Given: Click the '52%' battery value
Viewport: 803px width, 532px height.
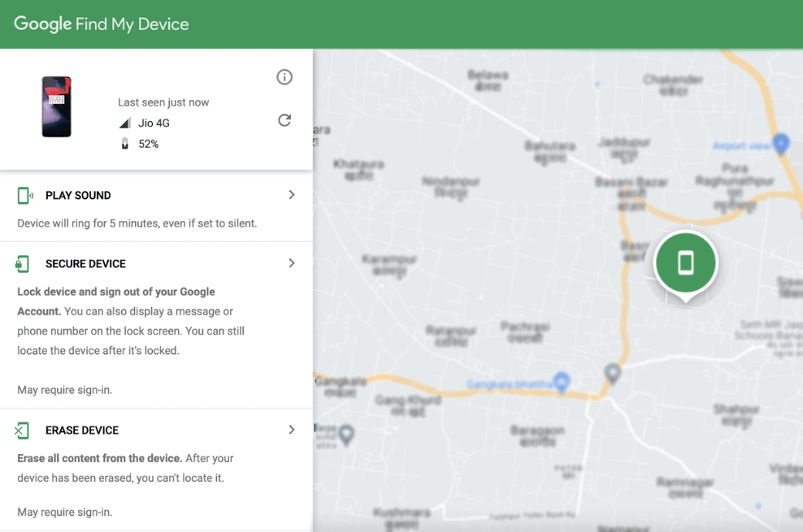Looking at the screenshot, I should (149, 145).
